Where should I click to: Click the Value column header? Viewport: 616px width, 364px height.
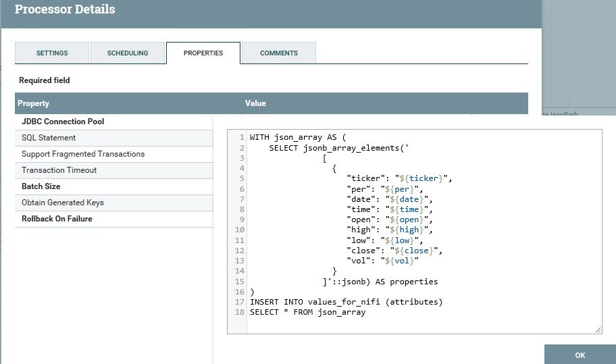[x=255, y=103]
